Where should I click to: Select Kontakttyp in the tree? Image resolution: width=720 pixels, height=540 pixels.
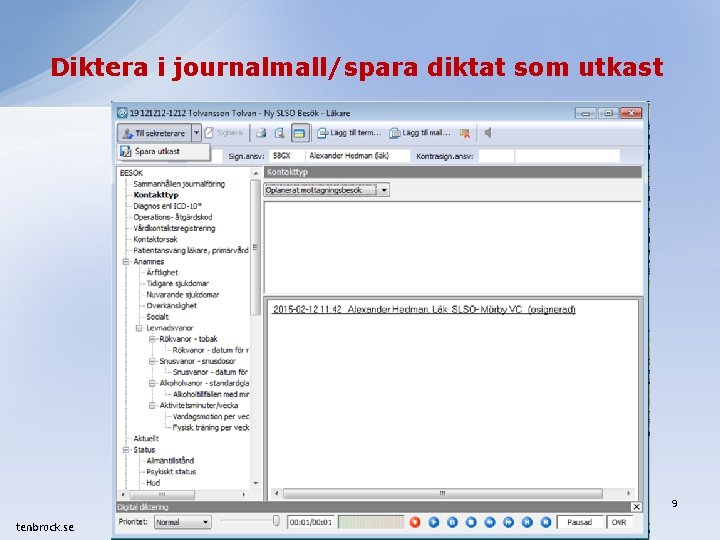click(x=156, y=195)
